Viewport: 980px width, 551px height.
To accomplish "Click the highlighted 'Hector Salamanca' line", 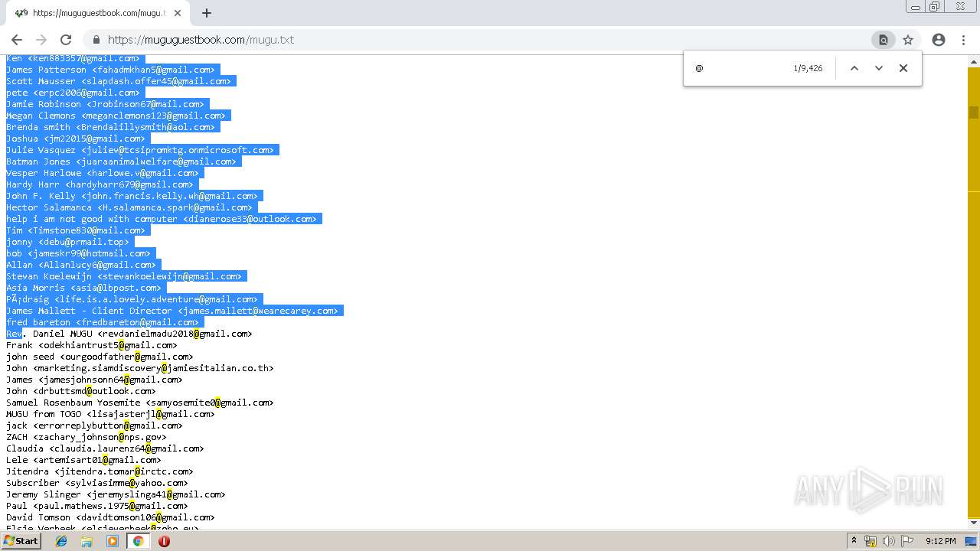I will coord(132,207).
